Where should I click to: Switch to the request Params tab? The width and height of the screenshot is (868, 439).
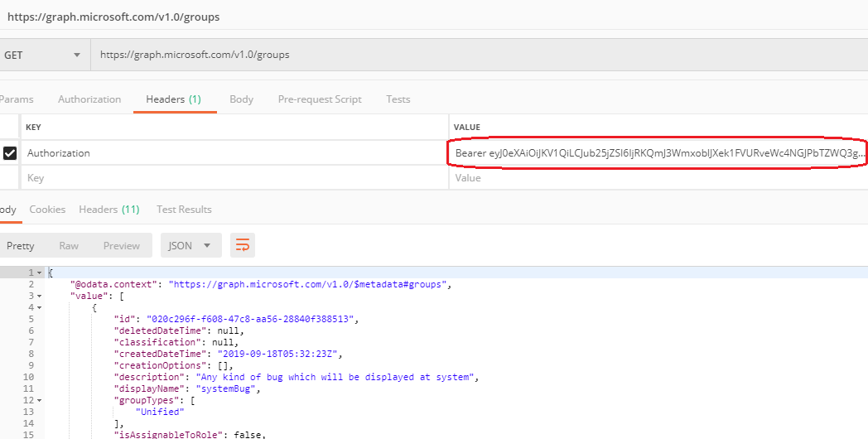coord(17,99)
